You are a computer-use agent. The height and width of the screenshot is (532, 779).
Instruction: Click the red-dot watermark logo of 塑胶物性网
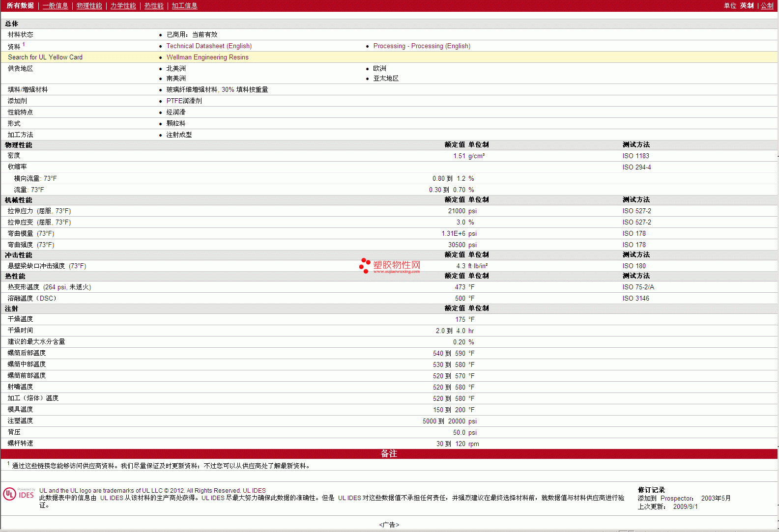pyautogui.click(x=365, y=265)
